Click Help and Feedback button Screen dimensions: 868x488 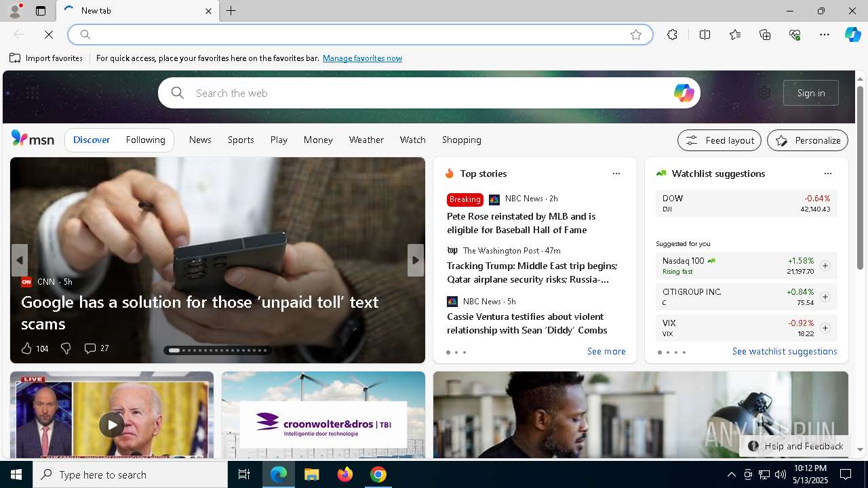795,446
